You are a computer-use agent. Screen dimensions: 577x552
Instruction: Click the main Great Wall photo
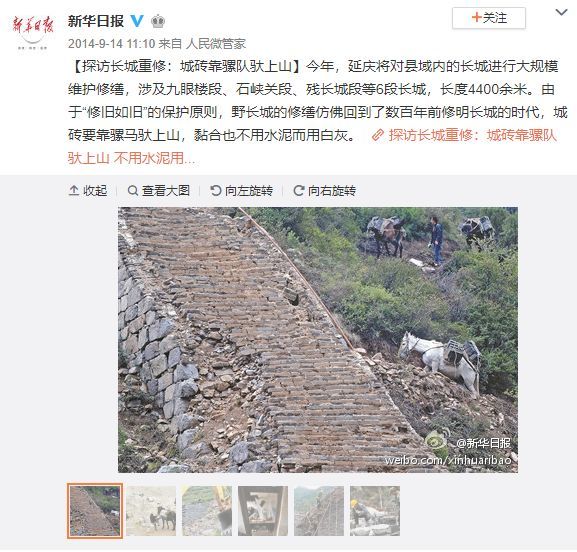[318, 340]
